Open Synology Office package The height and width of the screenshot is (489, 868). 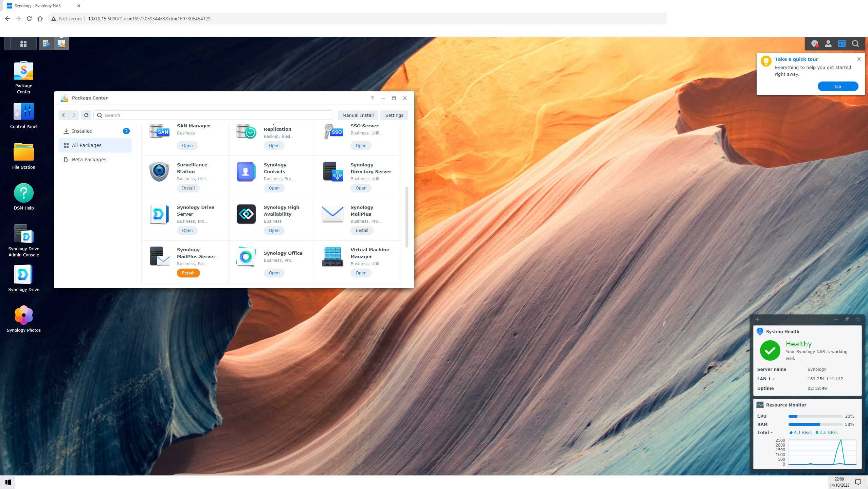click(x=274, y=273)
